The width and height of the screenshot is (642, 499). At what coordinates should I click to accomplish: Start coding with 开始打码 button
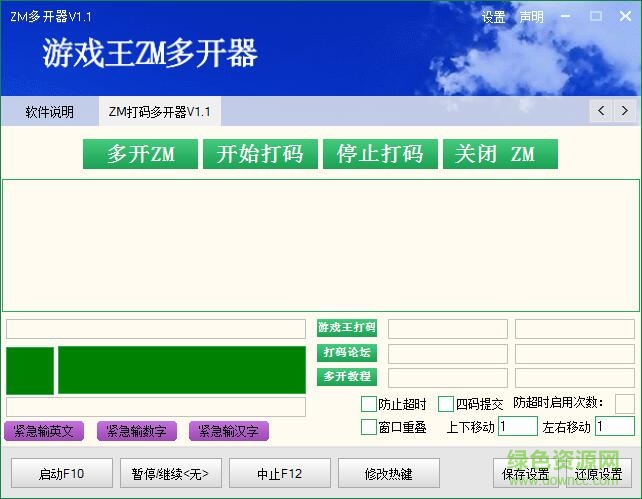(x=260, y=154)
